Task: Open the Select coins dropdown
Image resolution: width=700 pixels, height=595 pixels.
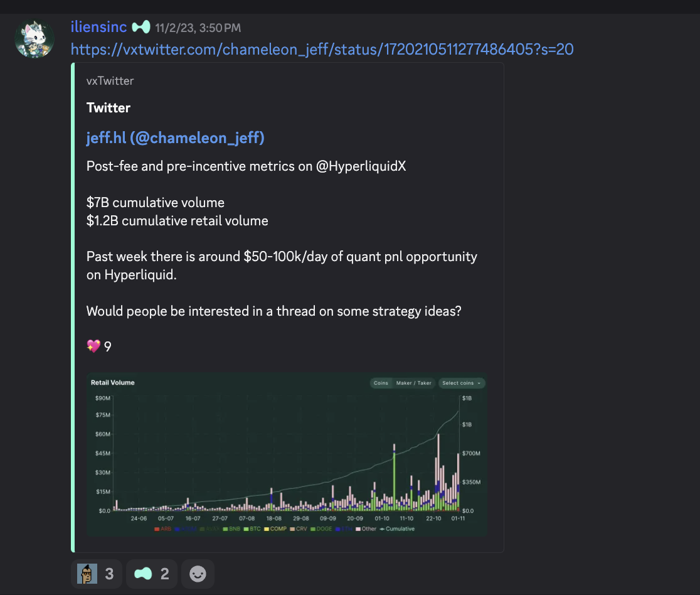Action: point(461,383)
